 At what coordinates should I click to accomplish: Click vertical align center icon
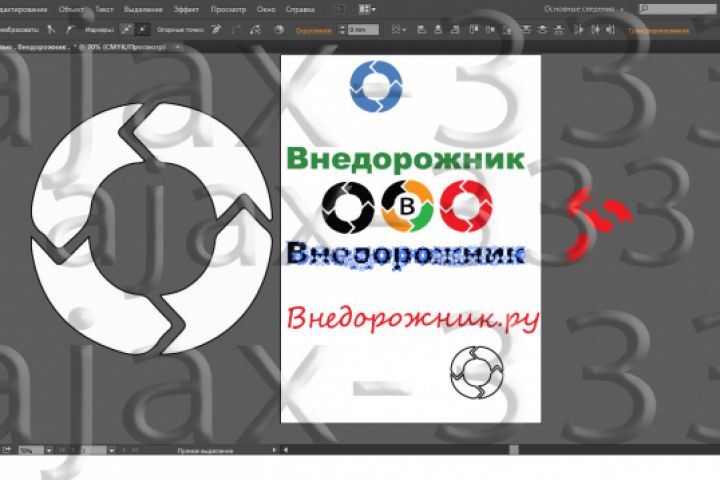[490, 30]
